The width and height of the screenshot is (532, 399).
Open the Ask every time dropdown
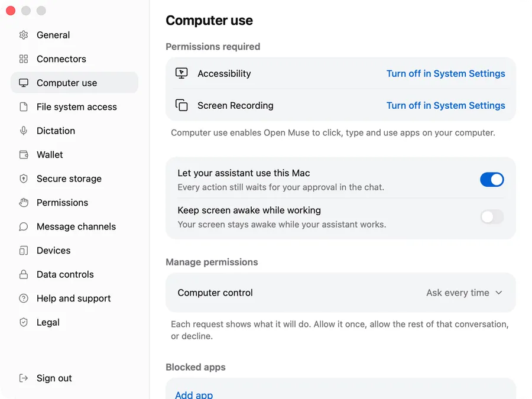[464, 293]
